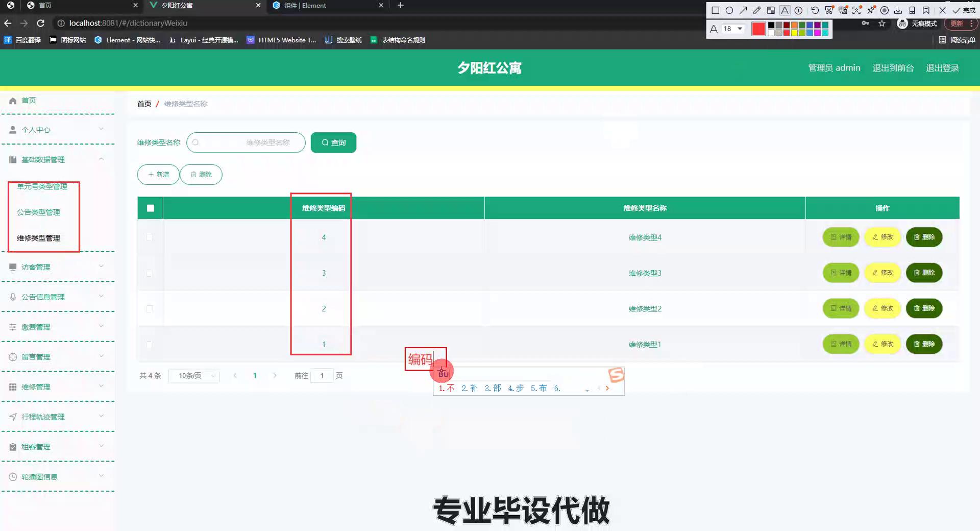Viewport: 980px width, 531px height.
Task: Check the row checkbox for 维修类型4
Action: pyautogui.click(x=150, y=237)
